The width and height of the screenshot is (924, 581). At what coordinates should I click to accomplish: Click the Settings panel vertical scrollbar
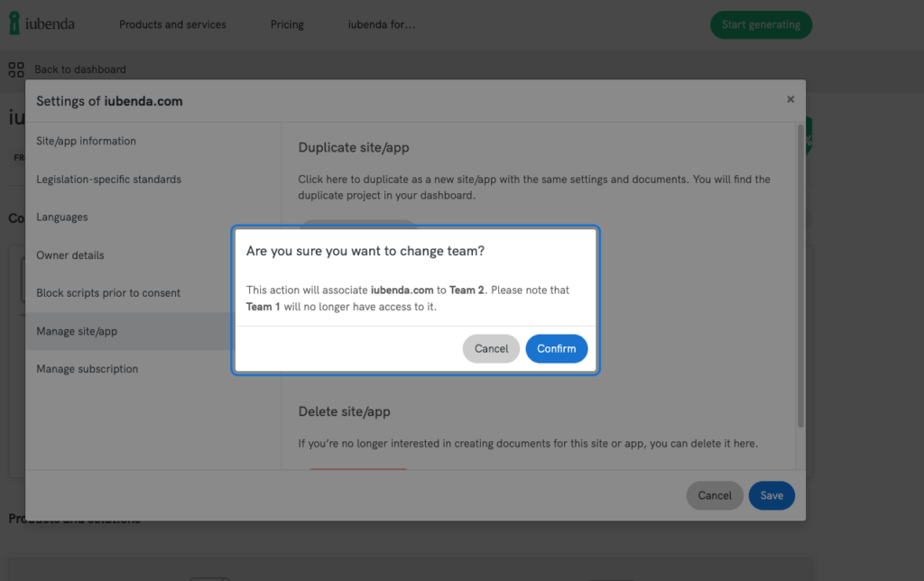pyautogui.click(x=799, y=271)
